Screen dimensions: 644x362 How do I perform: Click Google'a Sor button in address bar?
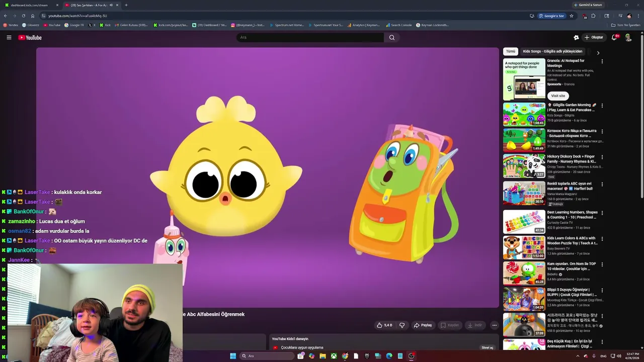[551, 16]
